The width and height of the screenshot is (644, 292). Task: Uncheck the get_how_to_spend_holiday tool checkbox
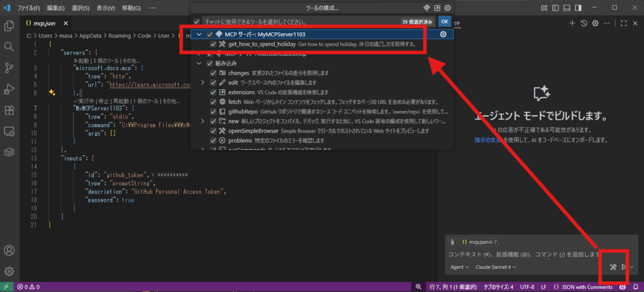pyautogui.click(x=214, y=44)
